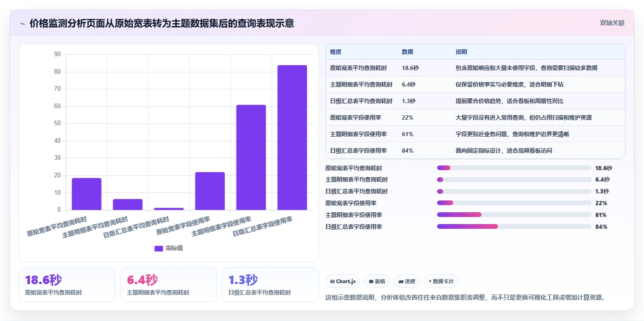Click the 数据 column header
This screenshot has height=321, width=644.
pos(408,52)
